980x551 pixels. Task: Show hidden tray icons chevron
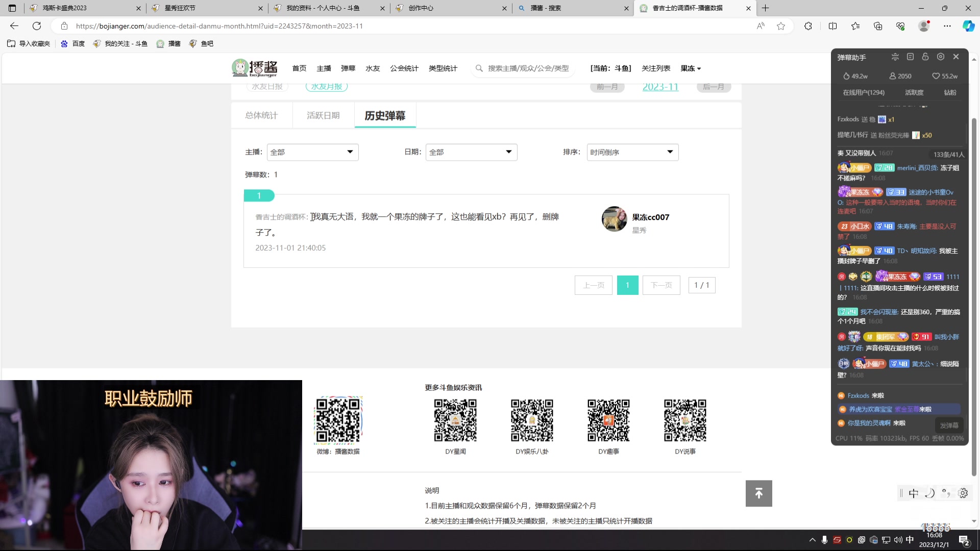tap(813, 540)
